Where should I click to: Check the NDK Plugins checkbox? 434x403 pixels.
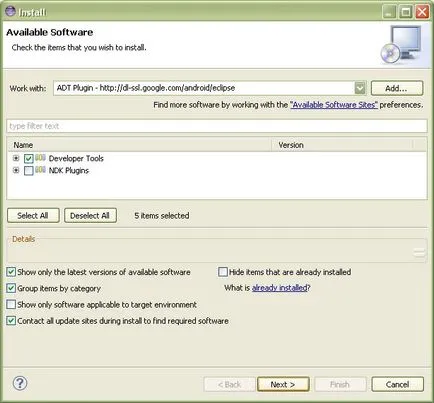click(29, 171)
